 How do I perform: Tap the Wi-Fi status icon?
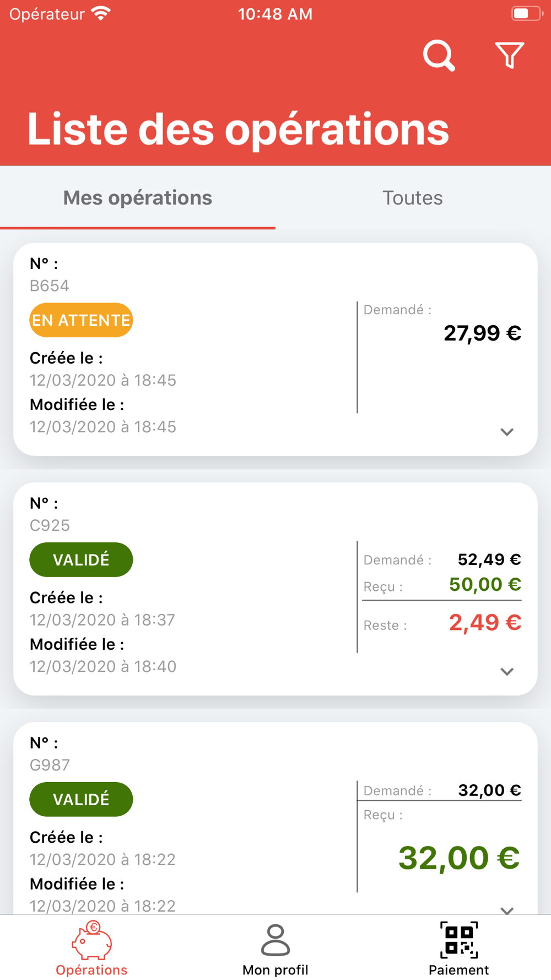101,14
